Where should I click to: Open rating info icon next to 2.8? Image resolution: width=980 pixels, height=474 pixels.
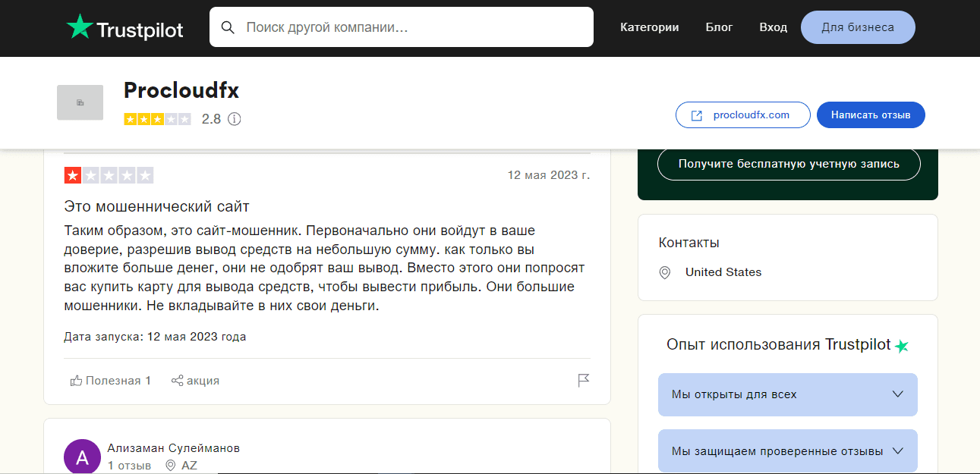pos(235,119)
